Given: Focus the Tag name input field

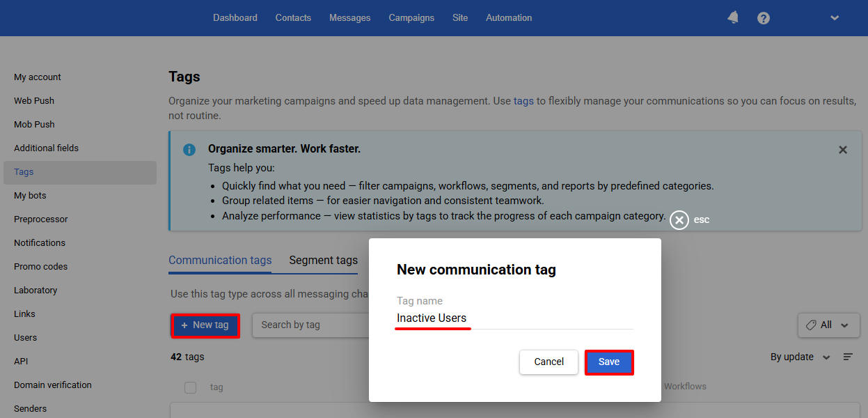Looking at the screenshot, I should (x=515, y=318).
